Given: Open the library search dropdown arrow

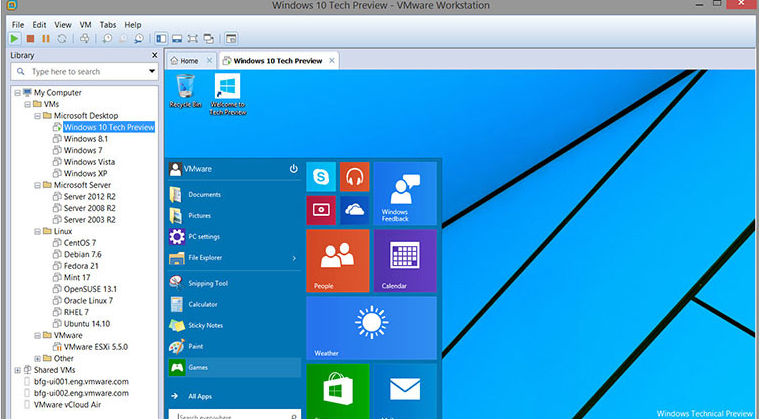Looking at the screenshot, I should point(152,72).
